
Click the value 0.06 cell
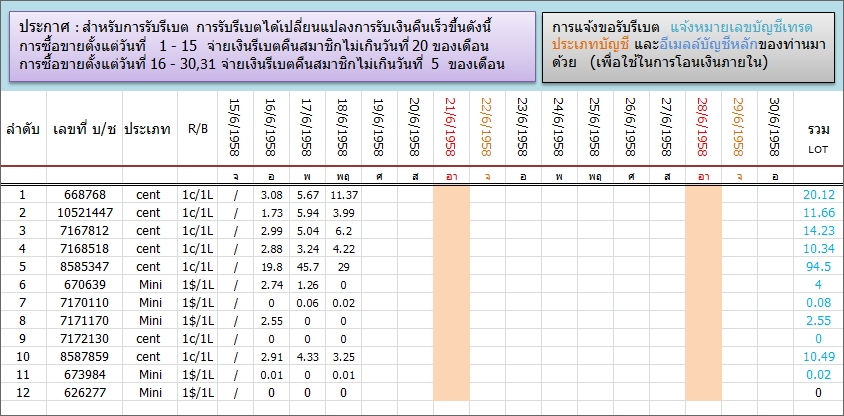pyautogui.click(x=307, y=303)
